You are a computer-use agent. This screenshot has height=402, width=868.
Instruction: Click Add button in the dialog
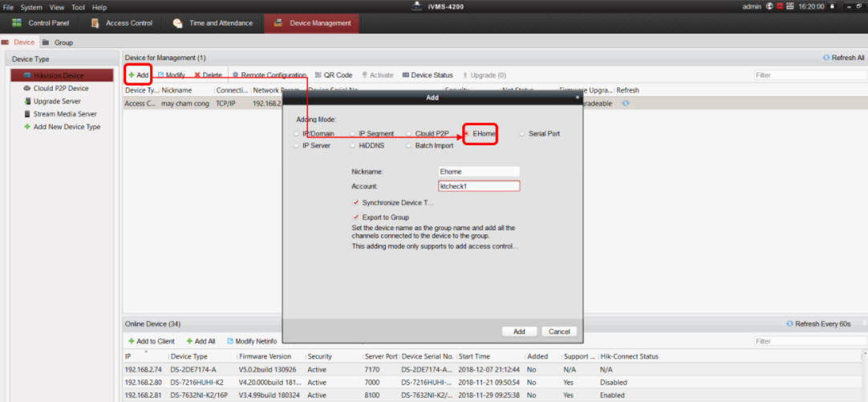[x=519, y=331]
